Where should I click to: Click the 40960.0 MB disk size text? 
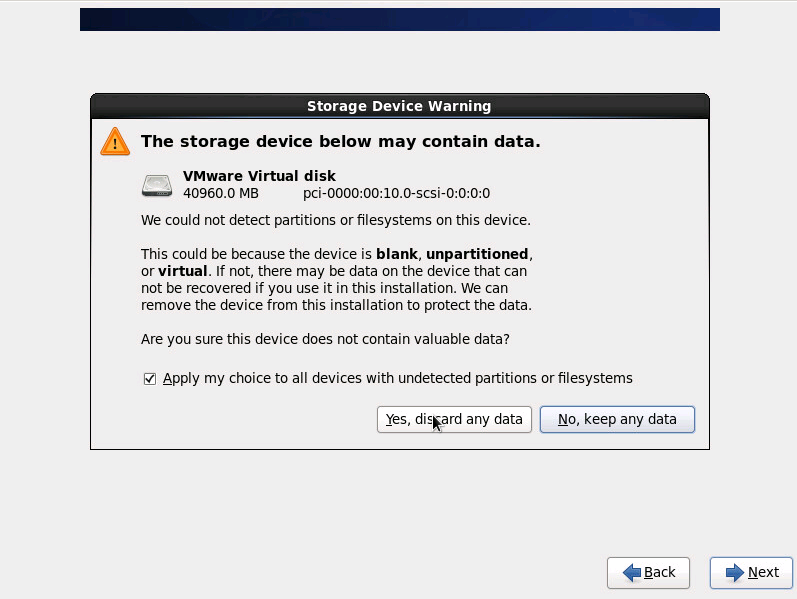(220, 193)
